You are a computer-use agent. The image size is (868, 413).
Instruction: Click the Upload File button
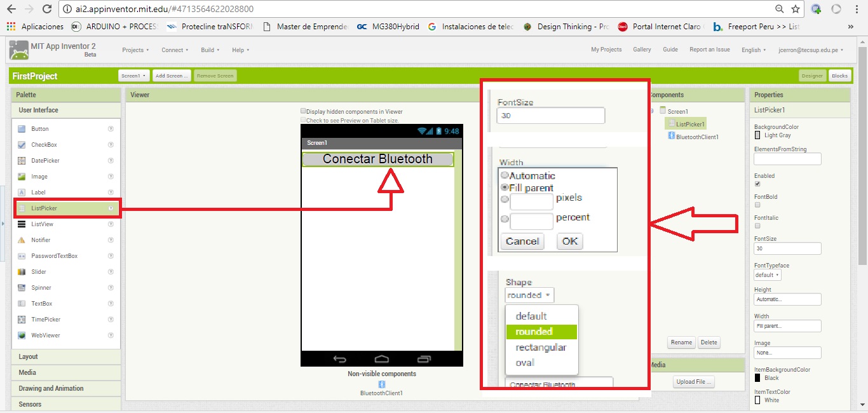(694, 382)
